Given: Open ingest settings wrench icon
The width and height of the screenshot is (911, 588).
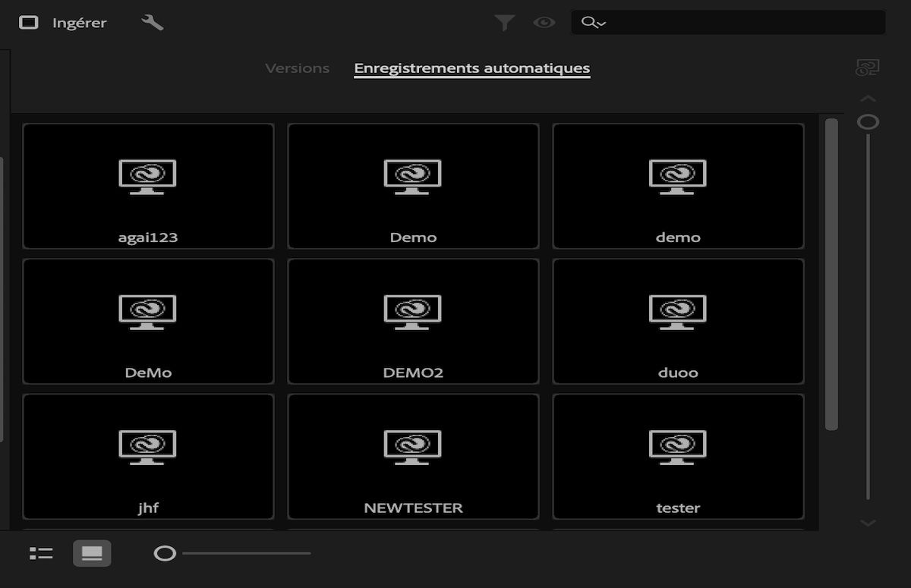Looking at the screenshot, I should (x=153, y=23).
